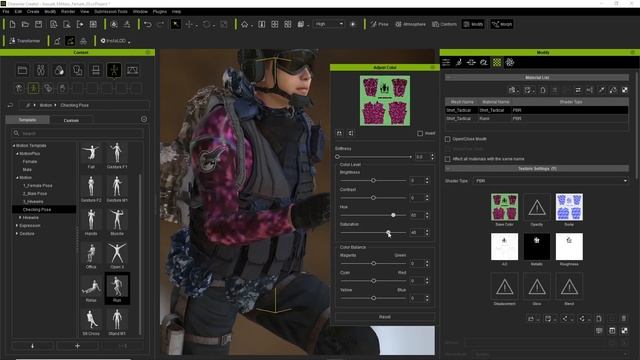Select the Animation figure content category
Viewport: 640px width, 360px height.
(114, 70)
